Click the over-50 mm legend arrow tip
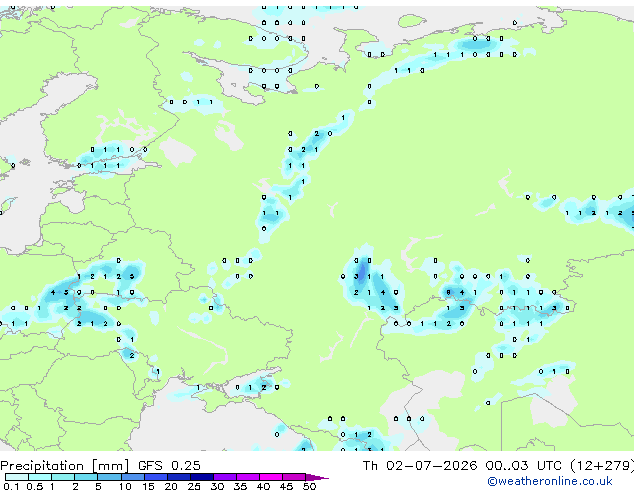634x490 pixels. click(317, 477)
